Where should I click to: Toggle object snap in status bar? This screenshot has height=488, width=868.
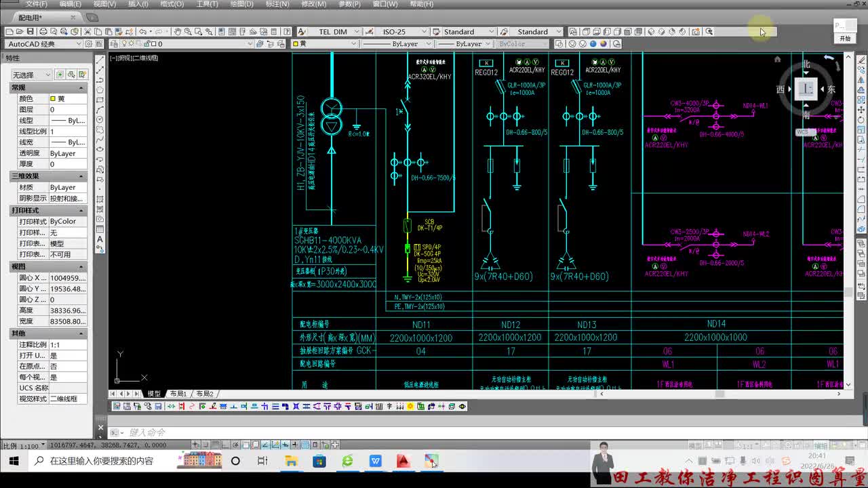[x=246, y=445]
